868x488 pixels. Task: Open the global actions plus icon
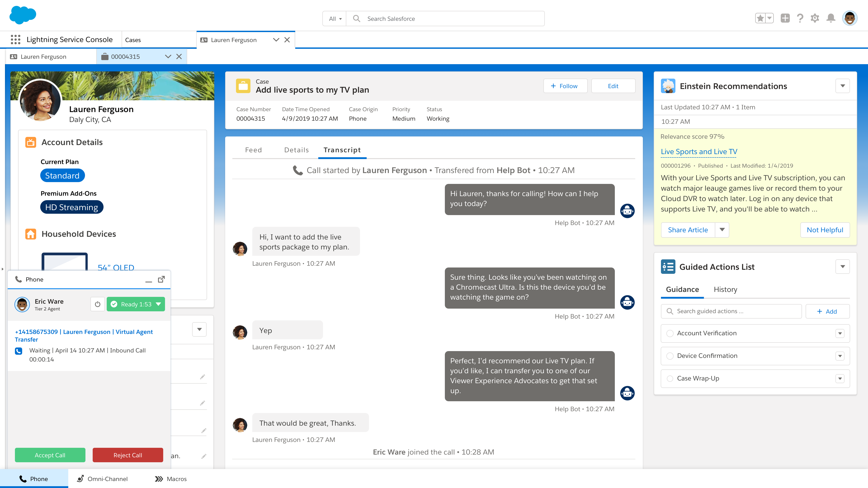tap(785, 18)
